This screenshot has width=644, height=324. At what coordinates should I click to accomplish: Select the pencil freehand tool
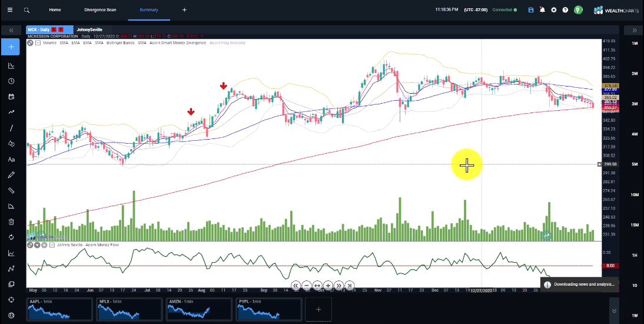11,175
